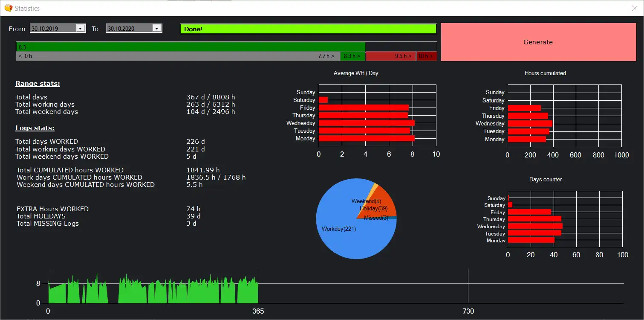
Task: Close the Statistics window
Action: pos(634,8)
